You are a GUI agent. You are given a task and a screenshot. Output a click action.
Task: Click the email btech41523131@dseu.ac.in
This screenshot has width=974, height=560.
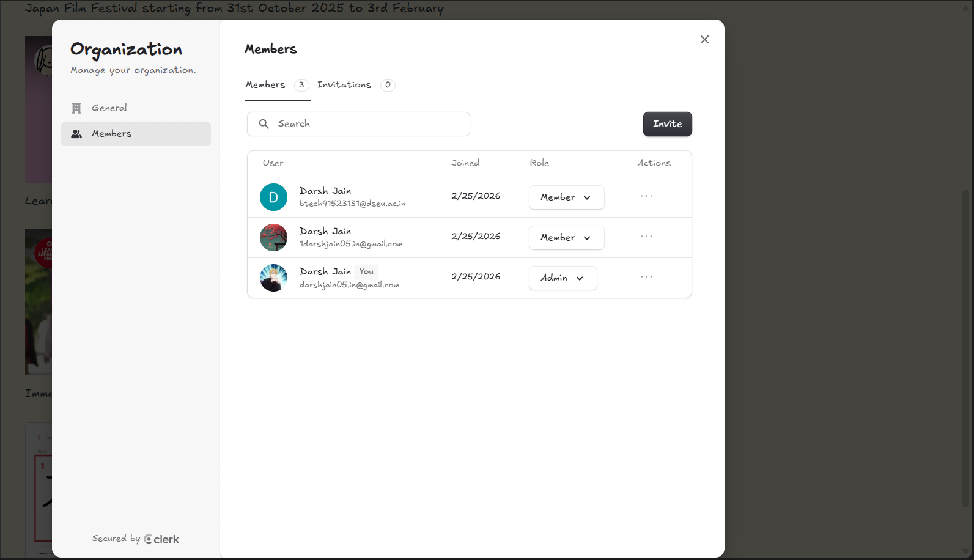click(x=352, y=204)
